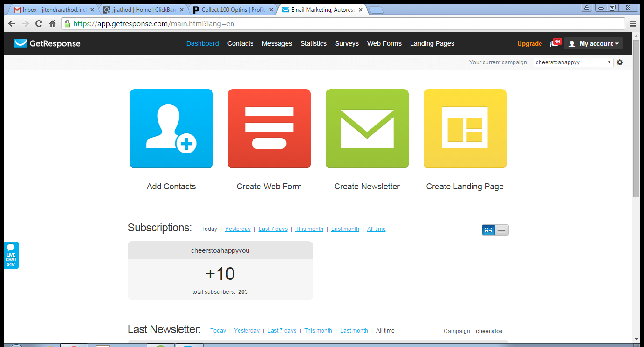Click the Upgrade link
Viewport: 644px width, 347px height.
pos(529,43)
